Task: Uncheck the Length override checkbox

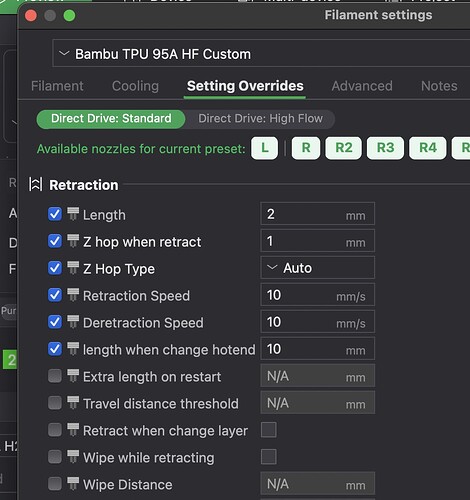Action: (x=55, y=214)
